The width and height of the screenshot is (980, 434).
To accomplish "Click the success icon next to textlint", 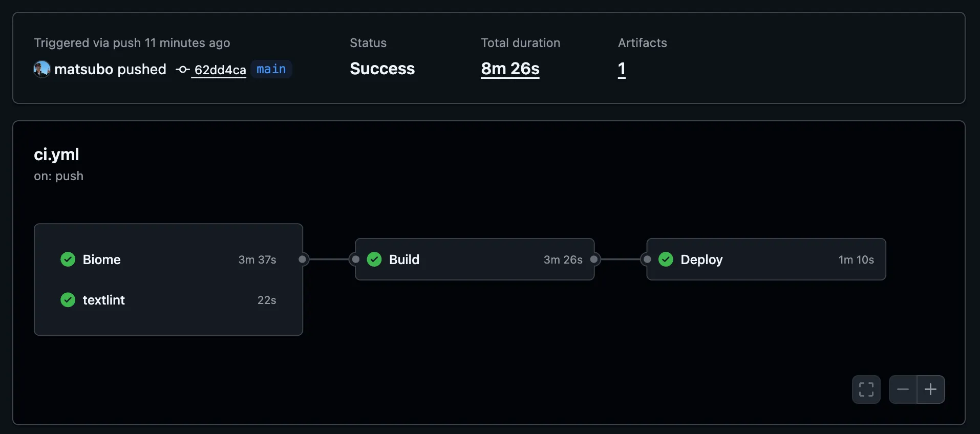I will (x=67, y=300).
